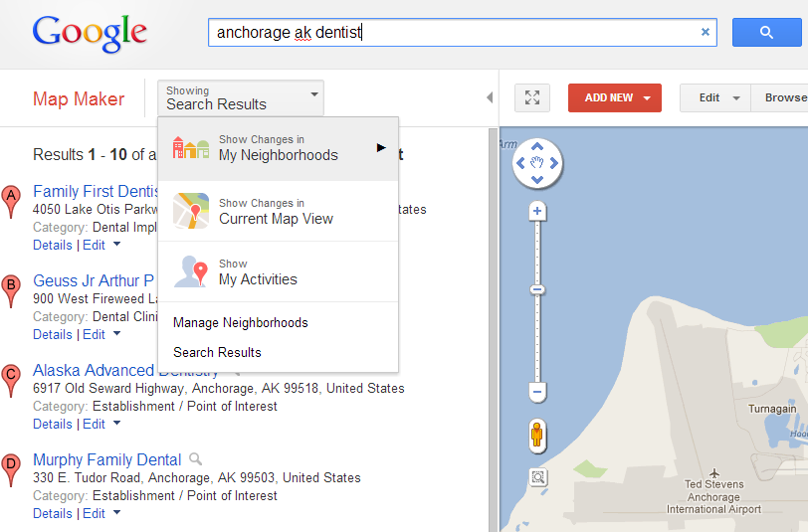Click Edit for Family First Dentistry
808x532 pixels.
click(94, 246)
